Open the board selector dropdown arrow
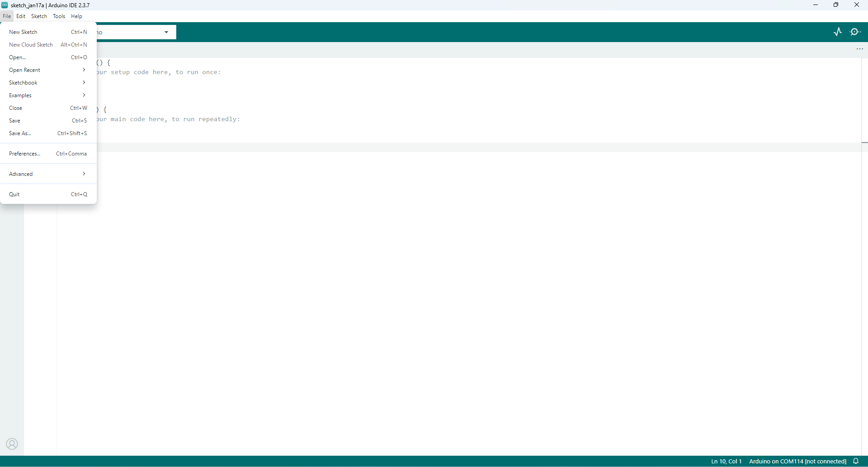The width and height of the screenshot is (868, 467). pyautogui.click(x=166, y=32)
